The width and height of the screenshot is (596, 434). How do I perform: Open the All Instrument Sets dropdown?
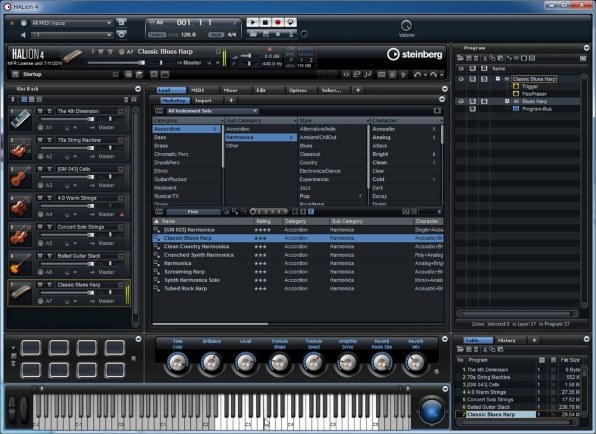point(212,111)
